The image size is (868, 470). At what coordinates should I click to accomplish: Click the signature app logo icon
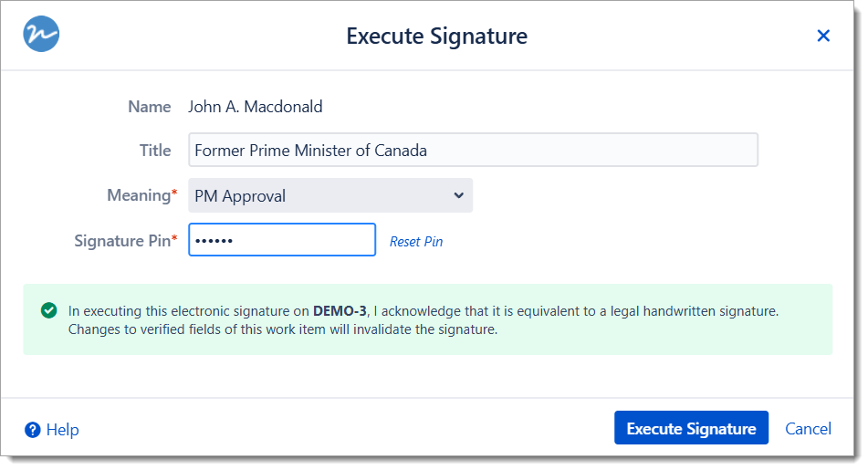pyautogui.click(x=41, y=35)
